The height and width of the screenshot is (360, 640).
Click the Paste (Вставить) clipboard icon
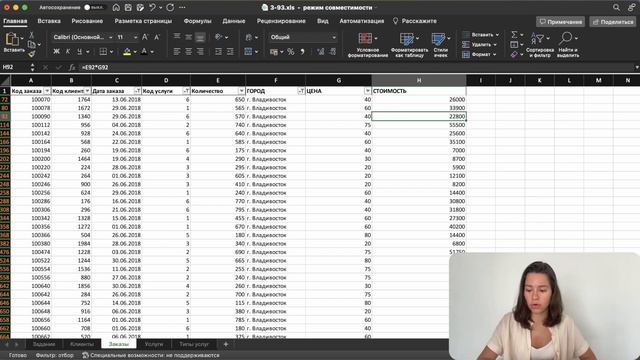12,39
